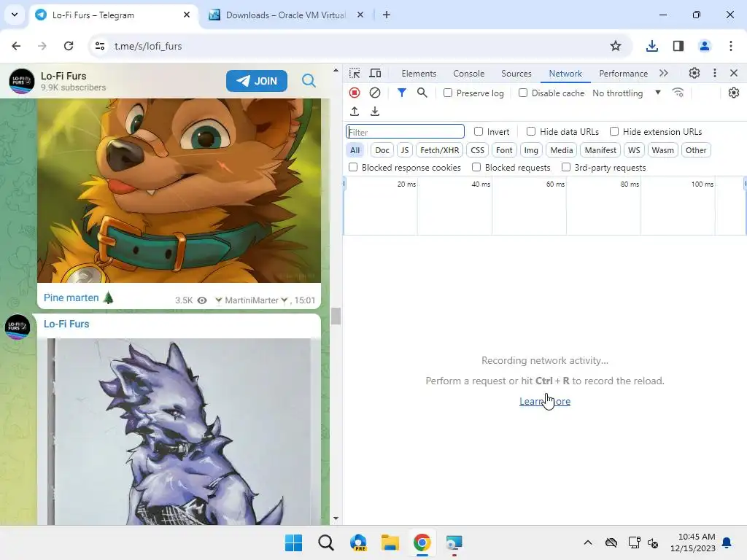Image resolution: width=747 pixels, height=560 pixels.
Task: Check 3rd-party requests checkbox
Action: pos(566,167)
